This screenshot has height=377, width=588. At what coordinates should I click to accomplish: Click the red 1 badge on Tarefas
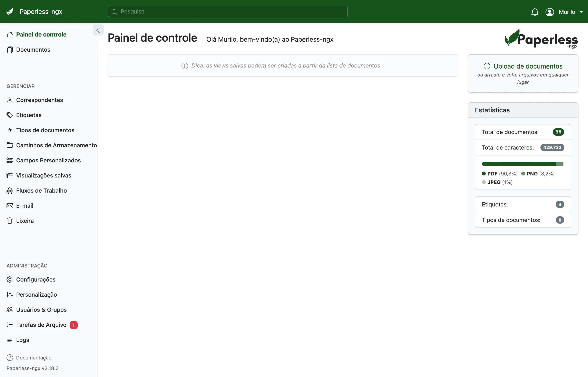pos(73,325)
